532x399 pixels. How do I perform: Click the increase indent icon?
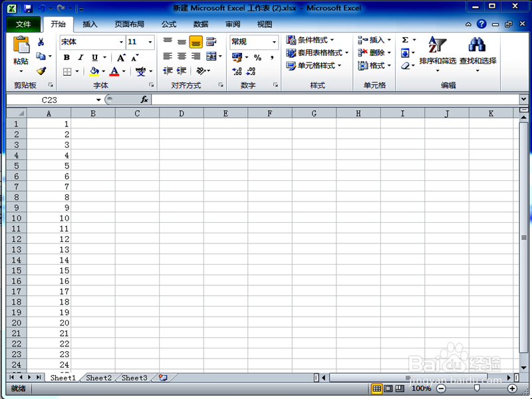pyautogui.click(x=182, y=70)
